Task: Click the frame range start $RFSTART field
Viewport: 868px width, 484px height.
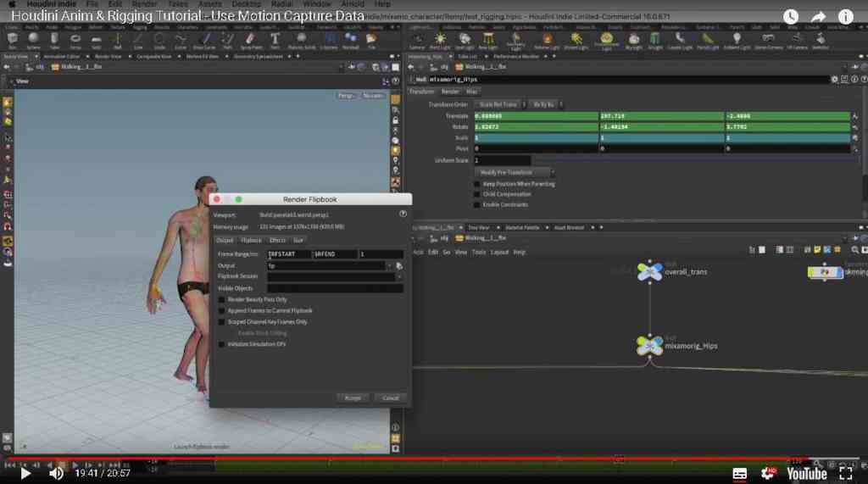Action: pyautogui.click(x=288, y=254)
